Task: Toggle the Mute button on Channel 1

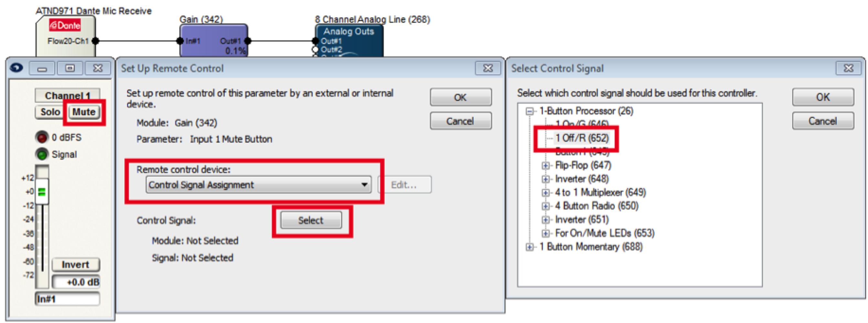Action: 84,112
